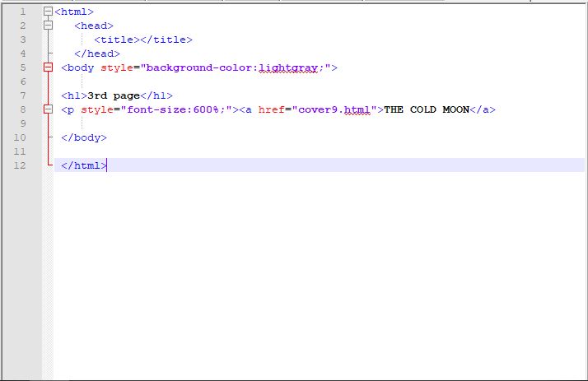588x381 pixels.
Task: Click line number 10 in the gutter
Action: tap(21, 137)
